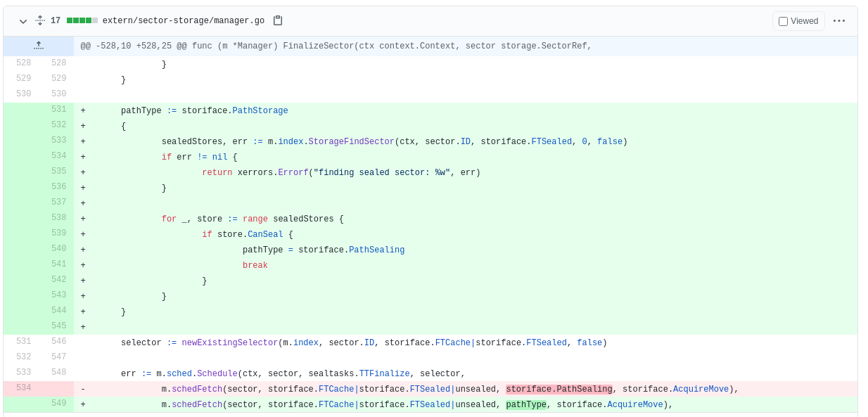Select deleted line number 534
The image size is (868, 417).
click(23, 389)
